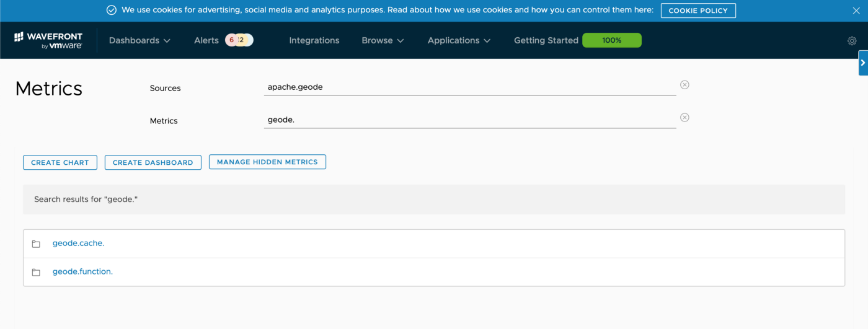Open the Integrations page
Viewport: 868px width, 329px height.
point(314,40)
